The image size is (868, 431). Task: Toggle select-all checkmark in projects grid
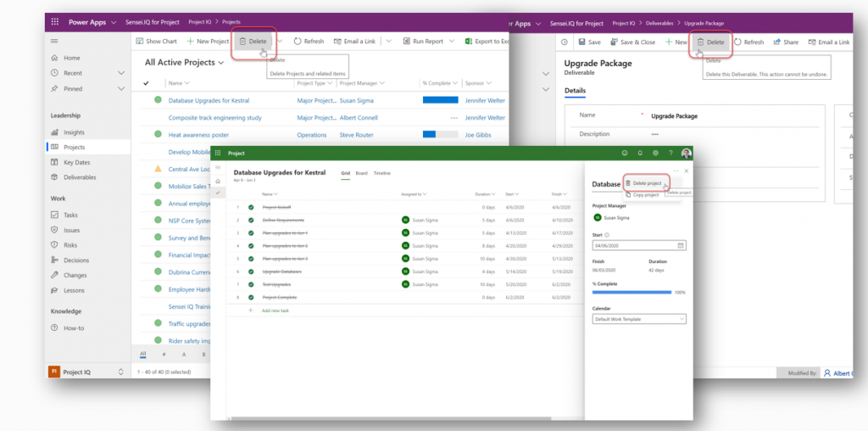click(x=146, y=83)
